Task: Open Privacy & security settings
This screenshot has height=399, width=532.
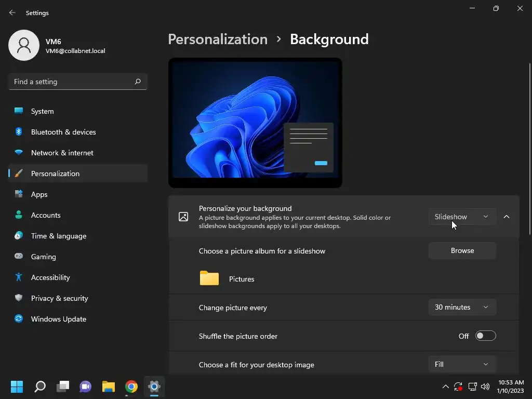Action: (x=78, y=298)
